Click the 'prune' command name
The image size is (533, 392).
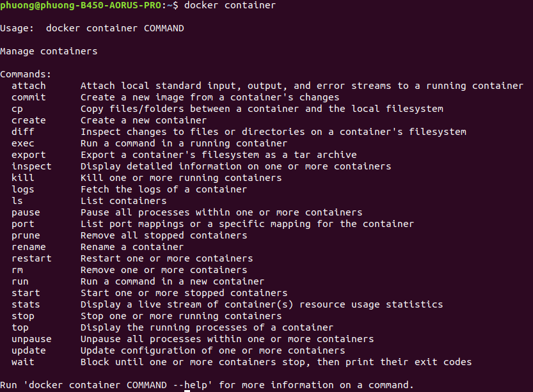point(26,235)
